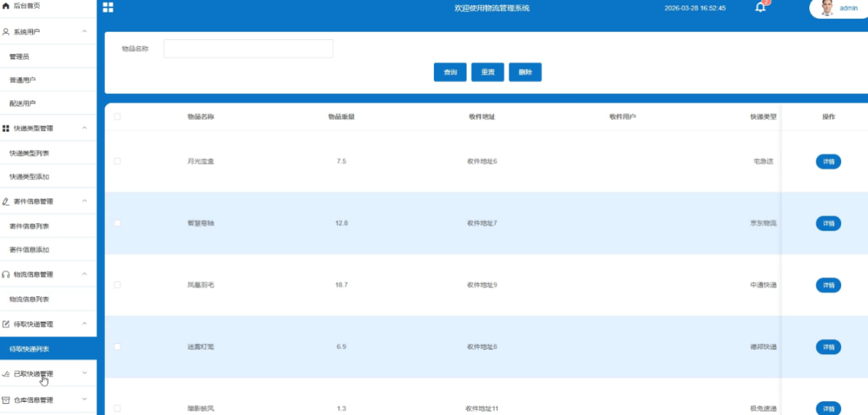
Task: Click the edit-note icon beside 待取快递管理
Action: [6, 324]
